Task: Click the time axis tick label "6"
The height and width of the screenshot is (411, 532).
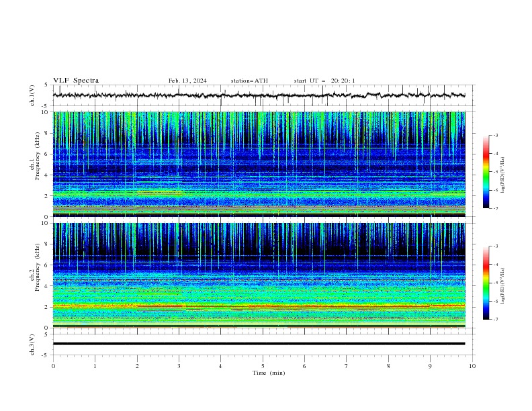Action: (x=304, y=366)
